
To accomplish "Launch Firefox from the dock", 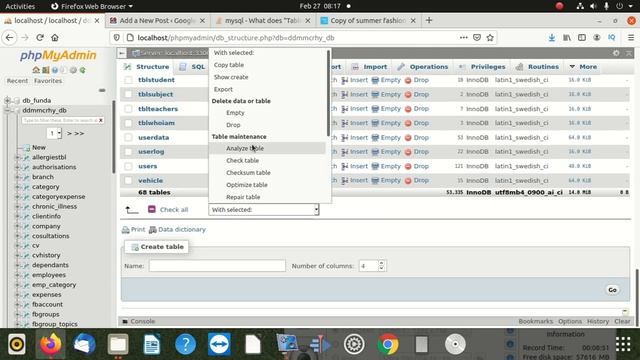I will [x=51, y=344].
